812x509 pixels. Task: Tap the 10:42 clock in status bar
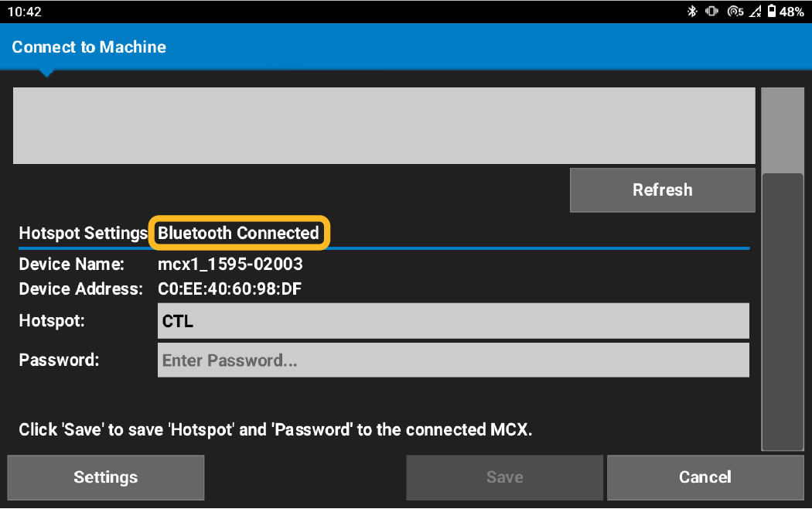click(x=24, y=12)
